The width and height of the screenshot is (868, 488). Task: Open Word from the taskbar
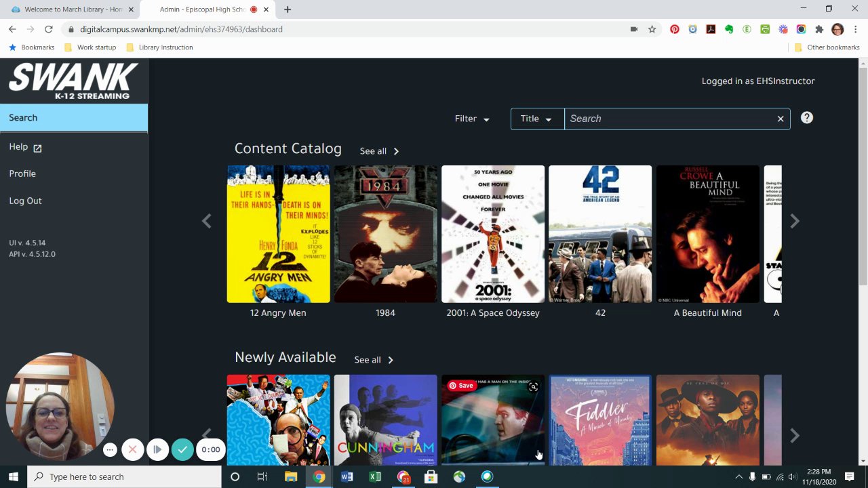pyautogui.click(x=347, y=476)
